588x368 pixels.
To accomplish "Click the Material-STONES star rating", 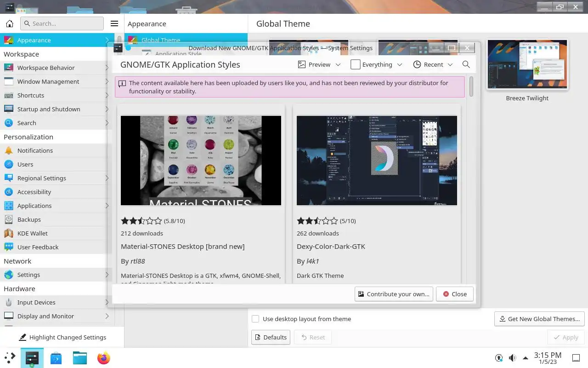I will (x=141, y=221).
